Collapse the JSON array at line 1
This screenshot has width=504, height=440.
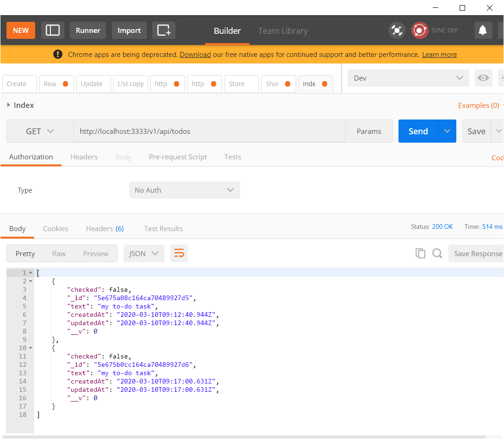30,272
